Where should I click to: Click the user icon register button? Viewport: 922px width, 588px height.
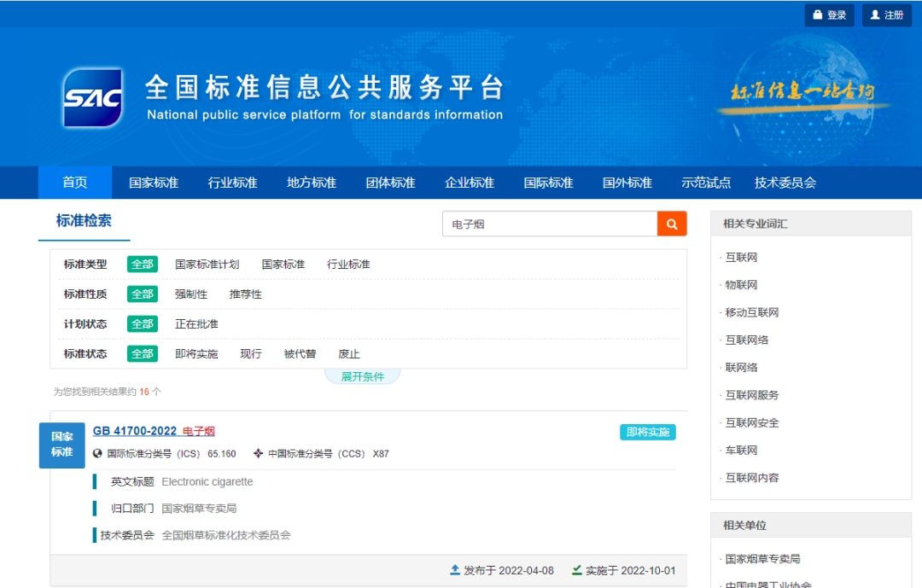(886, 15)
